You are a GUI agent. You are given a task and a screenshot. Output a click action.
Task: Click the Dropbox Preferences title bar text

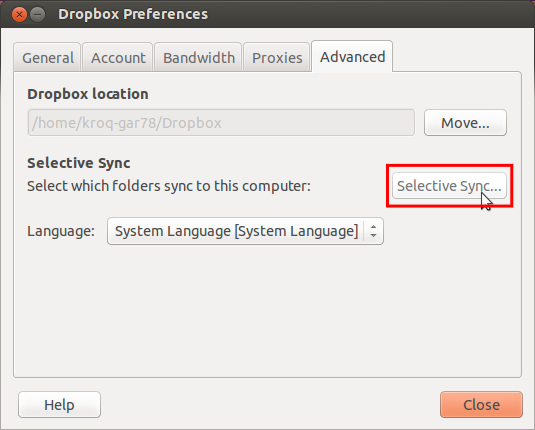coord(133,14)
